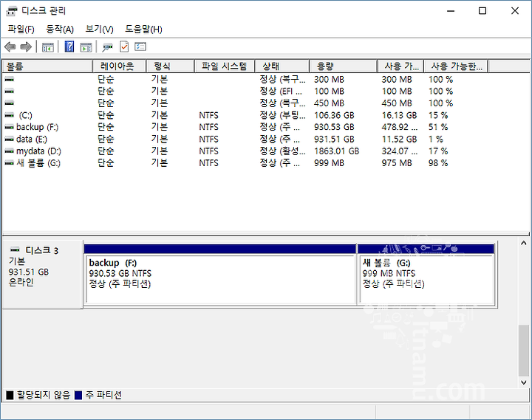Open the 도움말(H) menu
This screenshot has height=420, width=532.
point(143,29)
